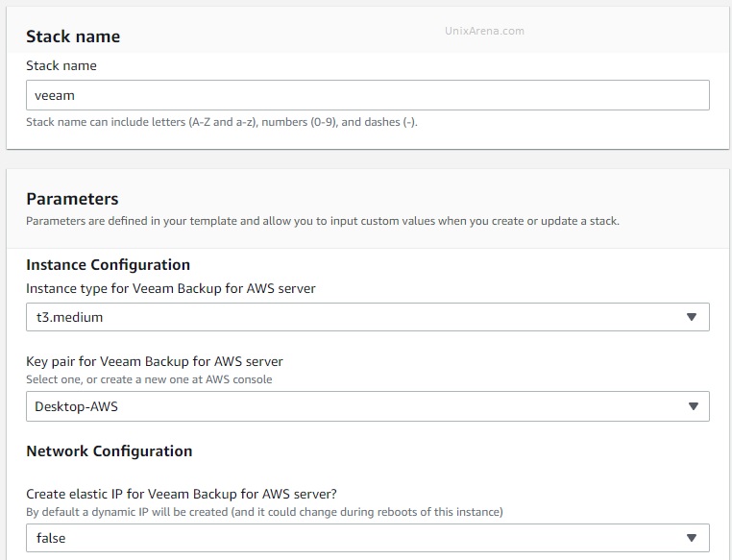The image size is (732, 560).
Task: Click the arrow of the Desktop-AWS dropdown
Action: coord(694,406)
